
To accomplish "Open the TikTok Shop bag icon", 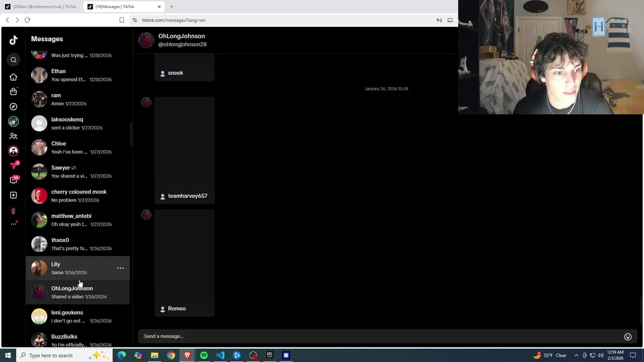I will coord(14,92).
